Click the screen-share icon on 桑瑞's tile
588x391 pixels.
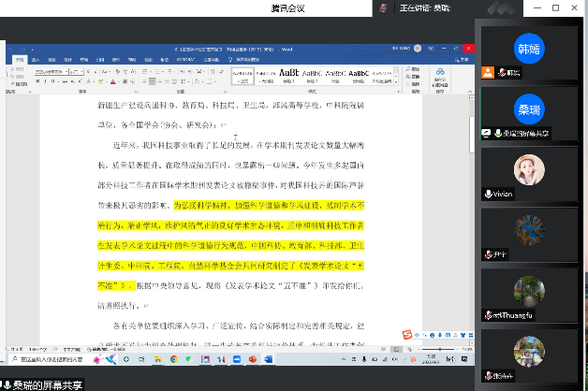[x=487, y=134]
